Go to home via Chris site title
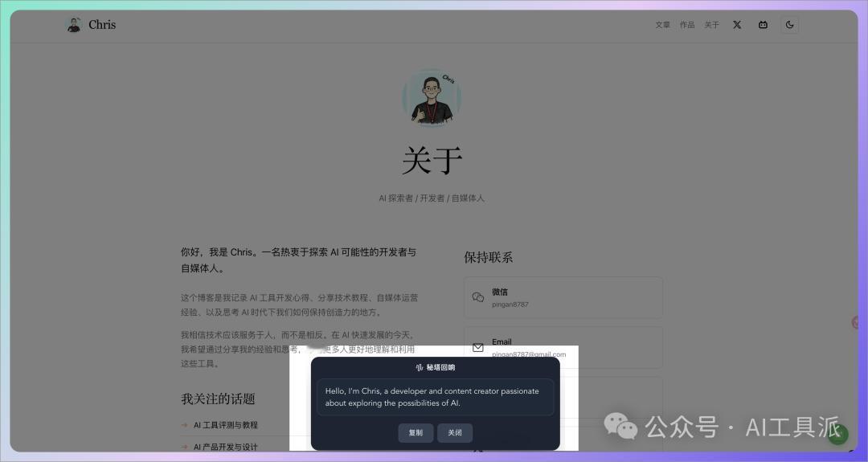868x462 pixels. 102,24
